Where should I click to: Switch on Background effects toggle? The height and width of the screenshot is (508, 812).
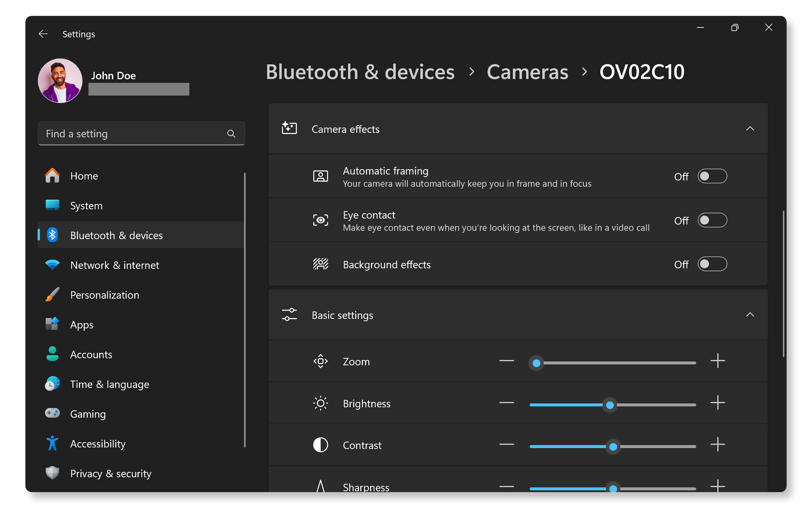click(x=712, y=264)
